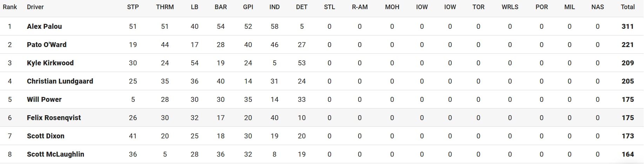Click the NAS column header
The width and height of the screenshot is (644, 164).
(x=598, y=7)
